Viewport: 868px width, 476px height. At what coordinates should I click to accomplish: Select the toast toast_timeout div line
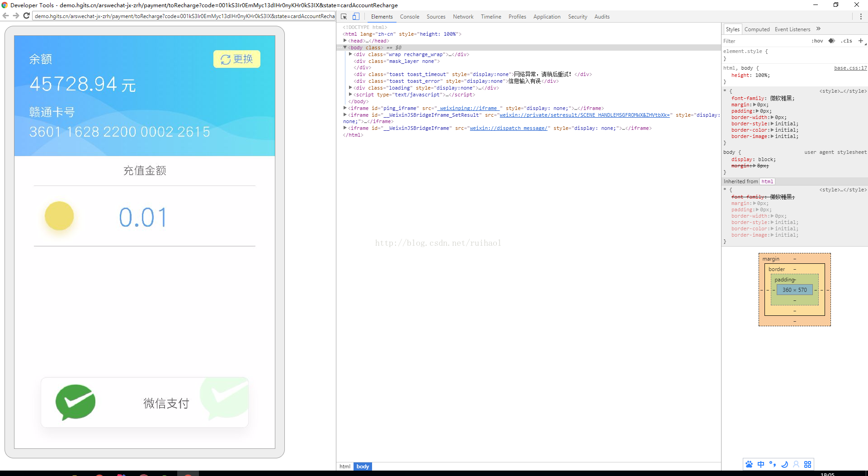click(x=472, y=74)
